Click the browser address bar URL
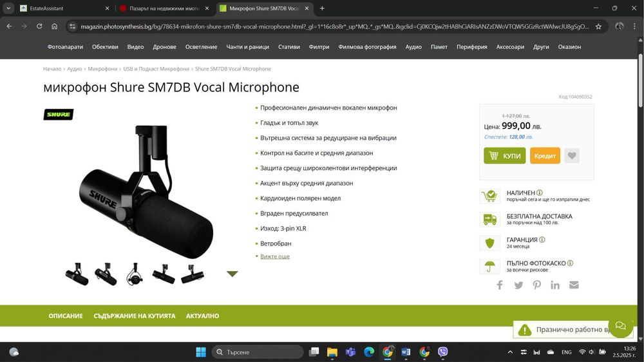This screenshot has width=644, height=362. tap(334, 26)
